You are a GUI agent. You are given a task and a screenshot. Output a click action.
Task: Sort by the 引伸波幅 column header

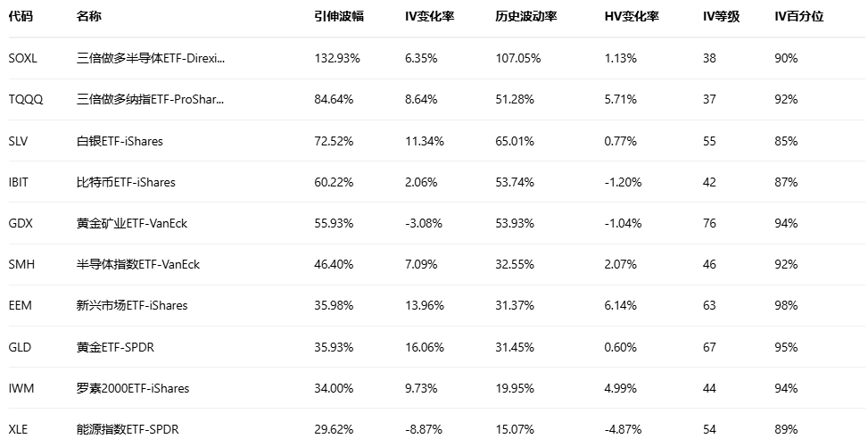coord(338,17)
